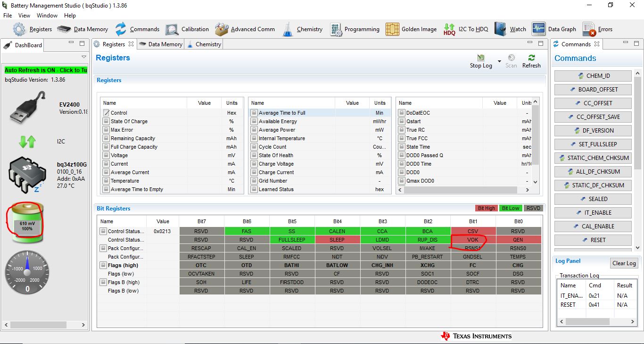
Task: Click the EV2400 USB adapter icon
Action: [28, 107]
